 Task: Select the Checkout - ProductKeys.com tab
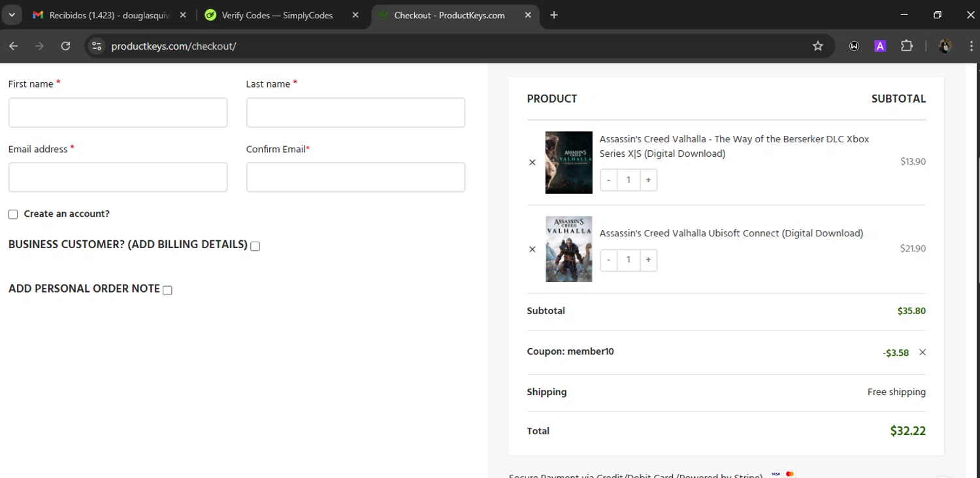454,15
